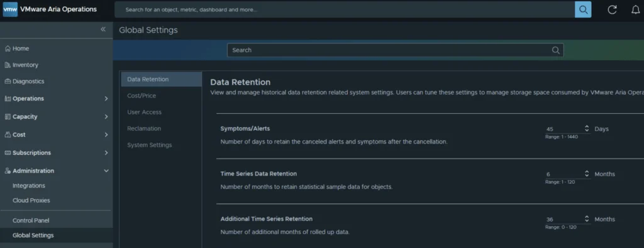This screenshot has height=248, width=644.
Task: Open Diagnostics from sidebar
Action: coord(28,81)
